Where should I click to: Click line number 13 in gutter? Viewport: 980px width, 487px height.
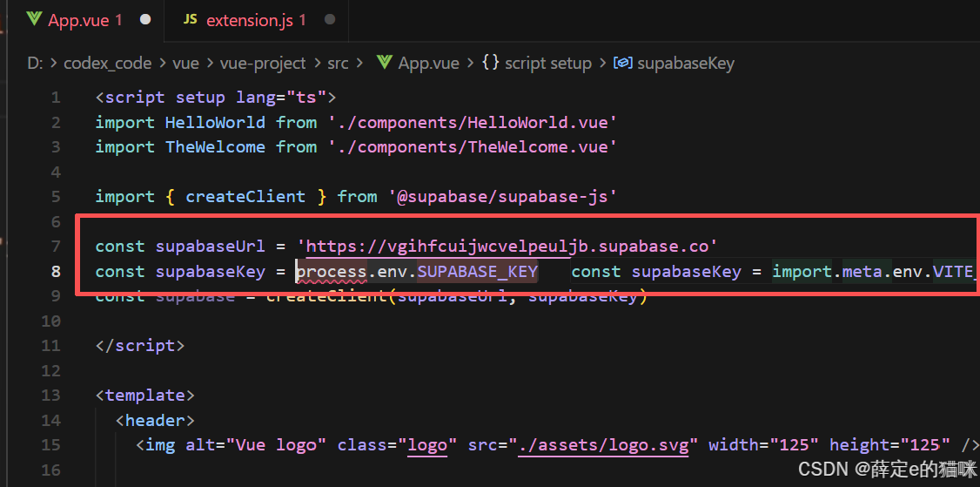click(50, 396)
